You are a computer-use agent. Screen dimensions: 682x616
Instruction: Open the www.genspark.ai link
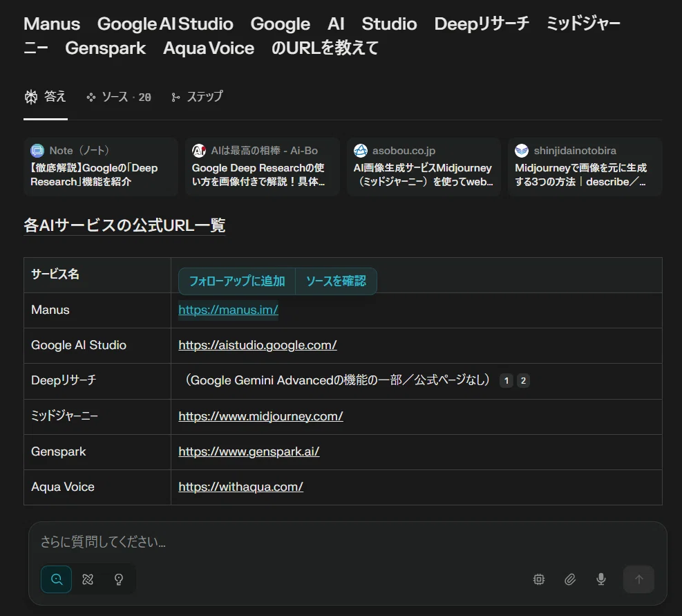[x=249, y=451]
